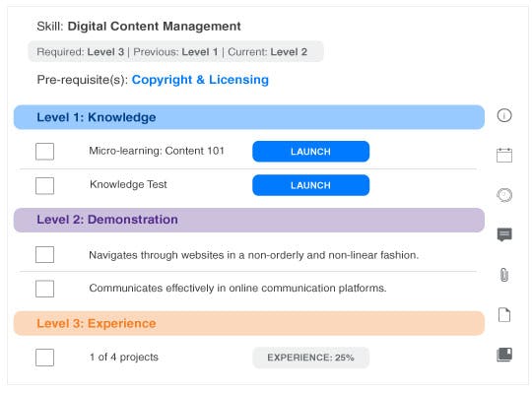The image size is (532, 393).
Task: Click the text 'Micro-learning: Content 101'
Action: pos(157,151)
